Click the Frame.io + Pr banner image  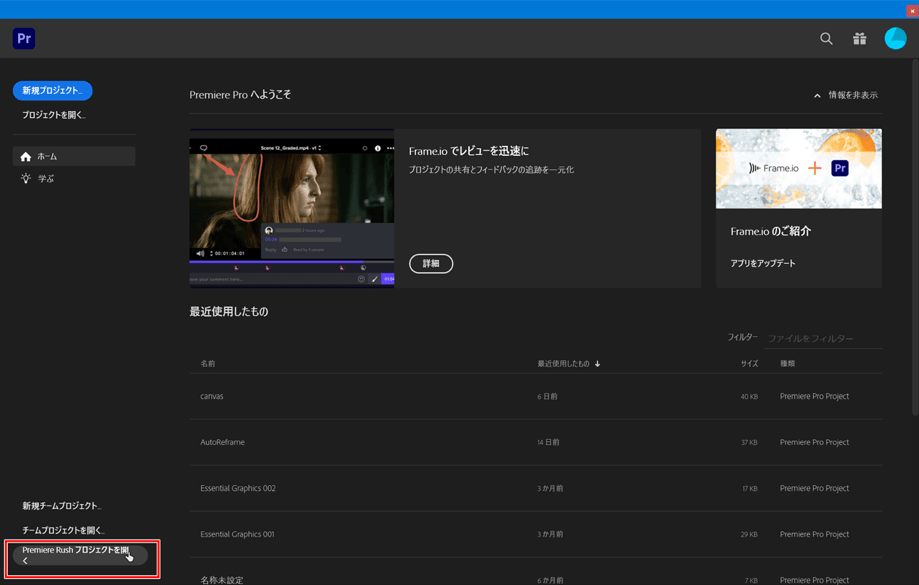pyautogui.click(x=799, y=169)
